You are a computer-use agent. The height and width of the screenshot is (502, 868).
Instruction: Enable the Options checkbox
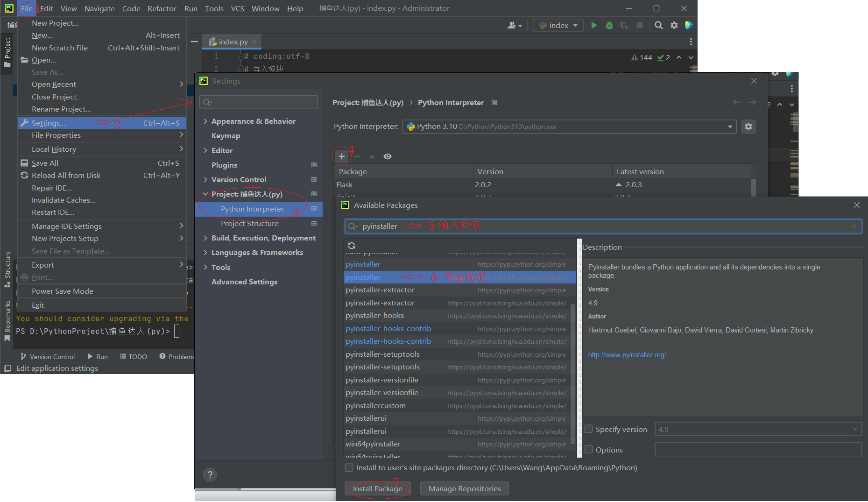[x=589, y=449]
